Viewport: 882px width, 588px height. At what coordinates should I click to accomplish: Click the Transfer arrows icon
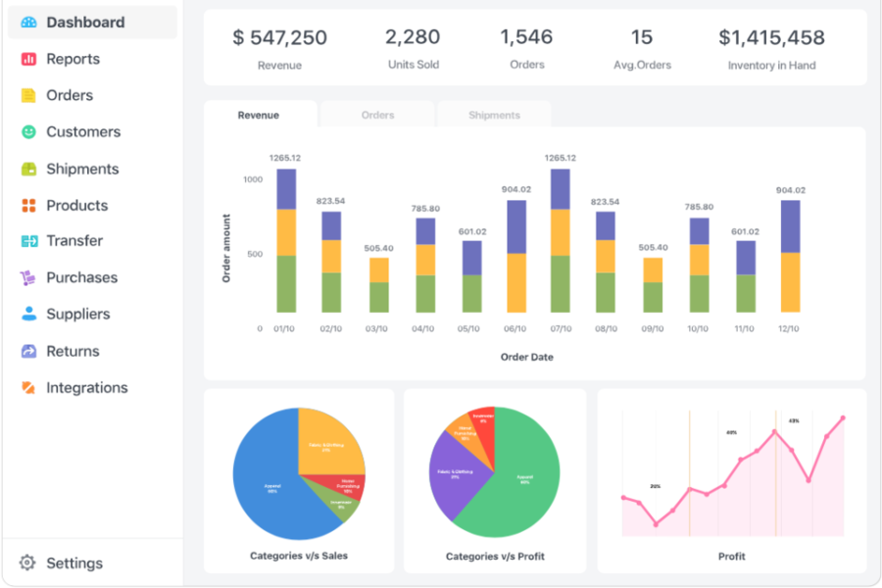click(29, 241)
